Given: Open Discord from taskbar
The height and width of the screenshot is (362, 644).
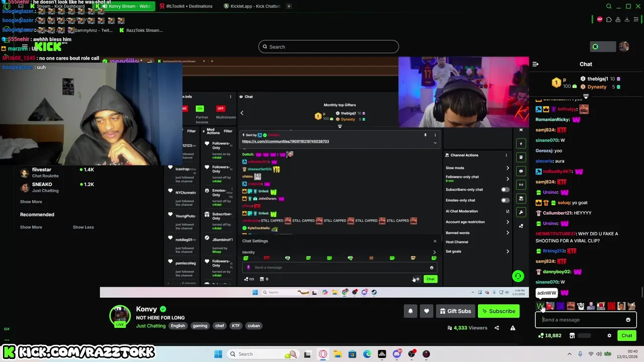Looking at the screenshot, I should 396,354.
